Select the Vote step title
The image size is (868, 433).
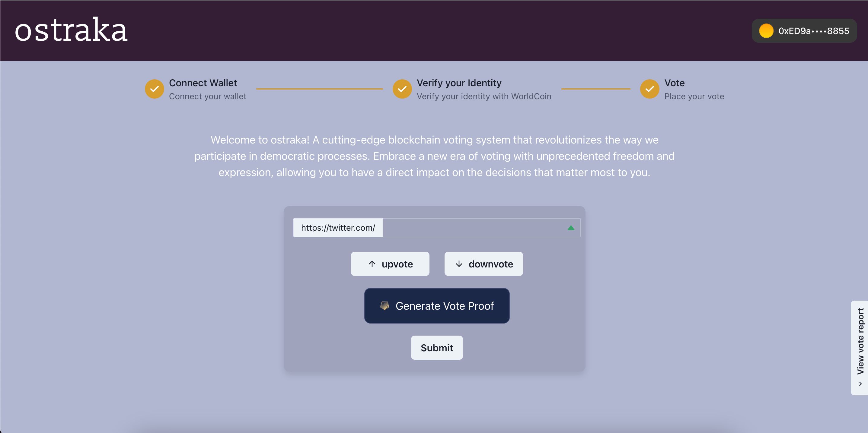pos(674,83)
